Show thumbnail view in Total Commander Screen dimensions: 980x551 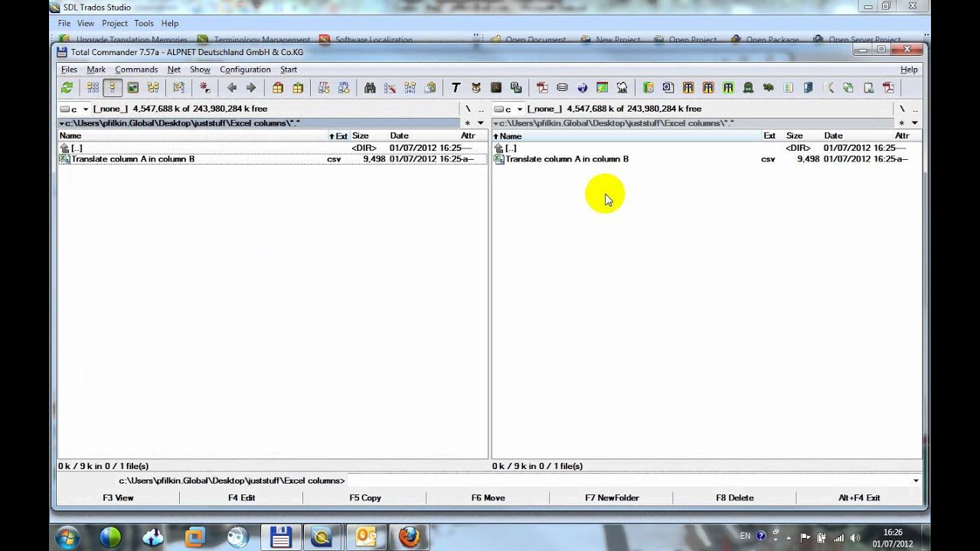(132, 88)
